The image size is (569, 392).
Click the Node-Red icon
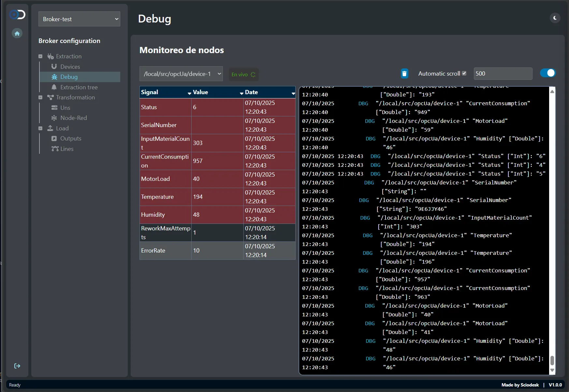click(x=54, y=118)
